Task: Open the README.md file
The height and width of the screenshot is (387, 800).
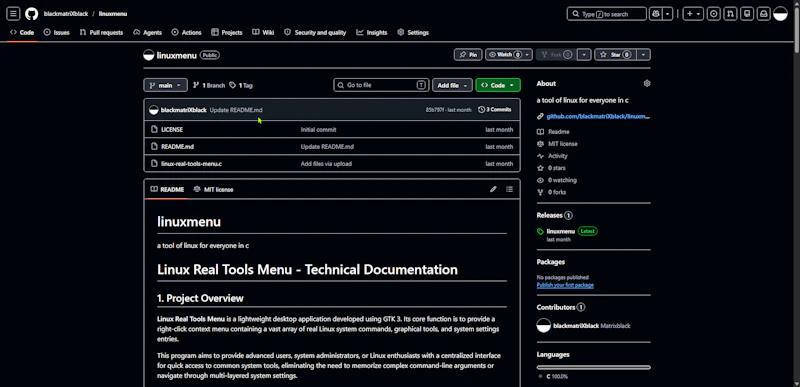Action: coord(178,147)
